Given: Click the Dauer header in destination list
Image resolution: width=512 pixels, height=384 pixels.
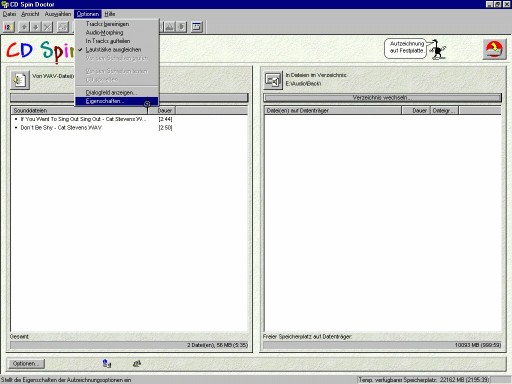Looking at the screenshot, I should click(x=416, y=110).
